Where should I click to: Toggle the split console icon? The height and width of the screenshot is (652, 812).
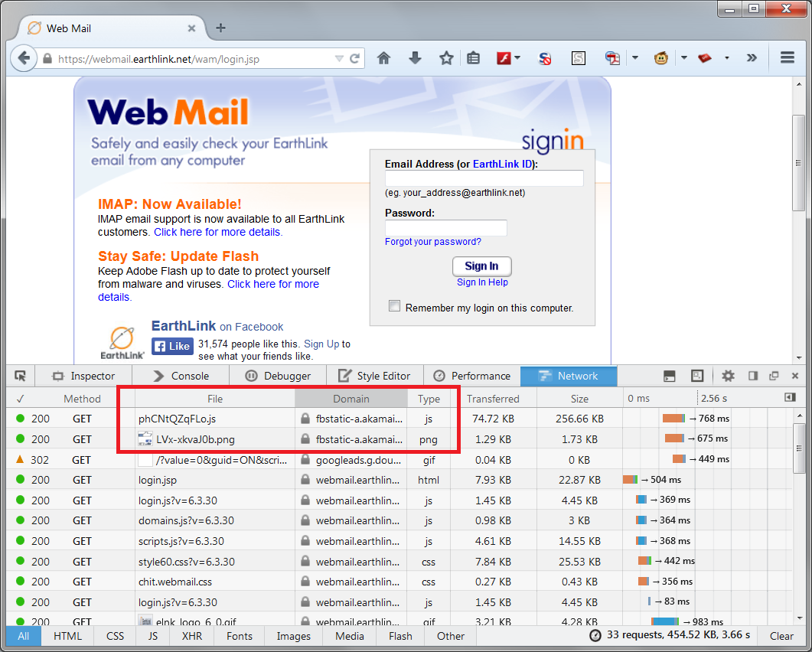click(670, 376)
